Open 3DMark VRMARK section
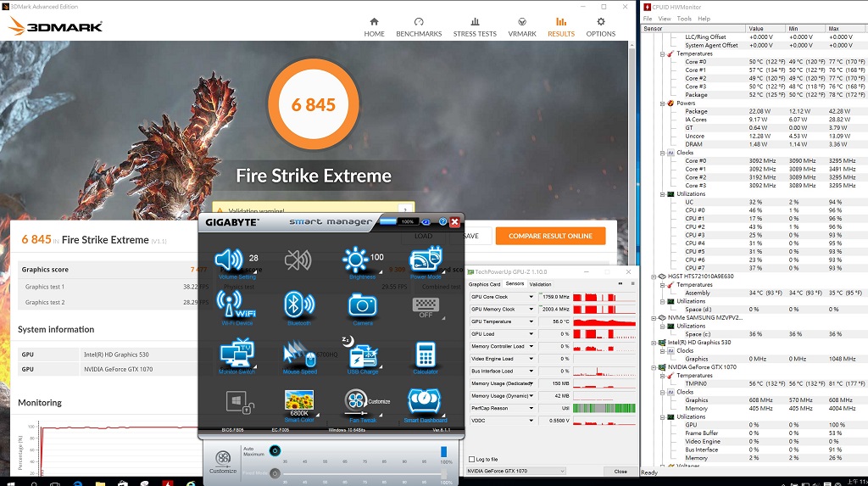868x486 pixels. pos(522,27)
